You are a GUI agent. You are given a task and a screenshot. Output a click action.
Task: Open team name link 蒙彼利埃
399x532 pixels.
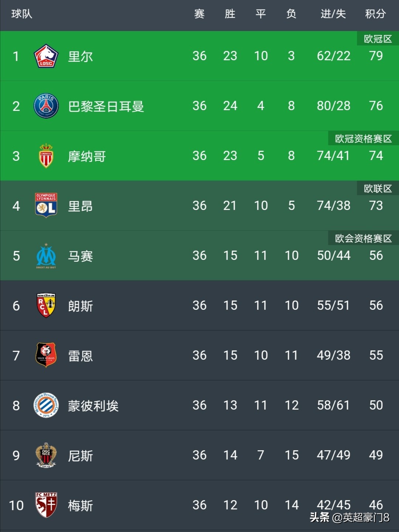click(x=93, y=406)
